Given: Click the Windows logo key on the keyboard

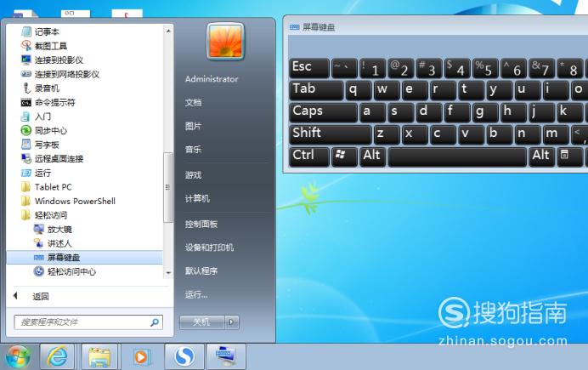Looking at the screenshot, I should tap(344, 157).
